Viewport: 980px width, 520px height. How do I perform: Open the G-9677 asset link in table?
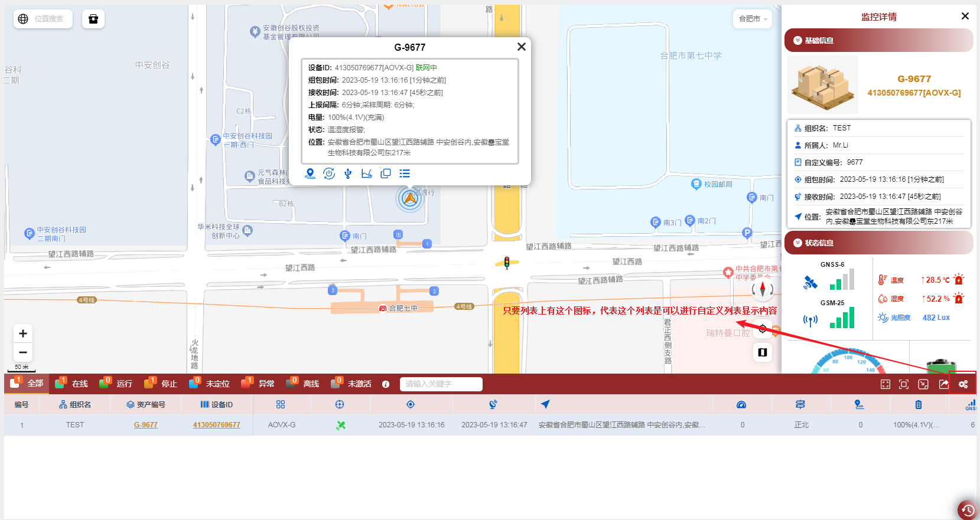[x=145, y=425]
